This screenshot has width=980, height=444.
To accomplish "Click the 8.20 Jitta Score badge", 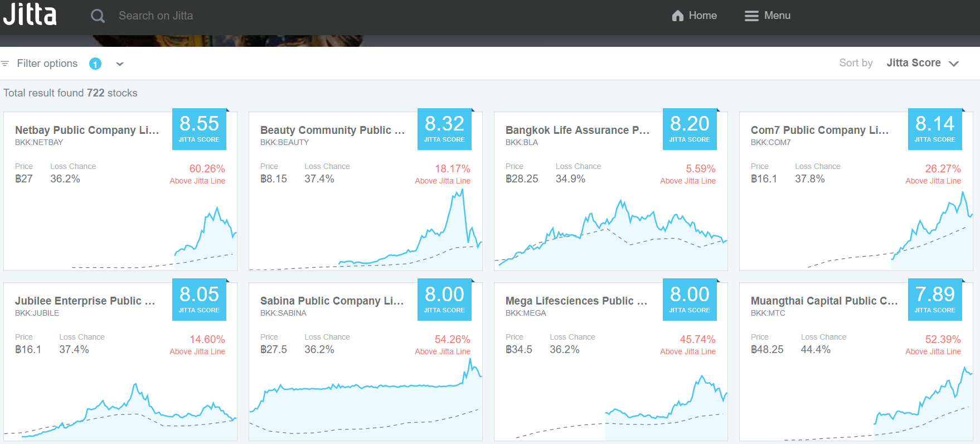I will [x=690, y=129].
